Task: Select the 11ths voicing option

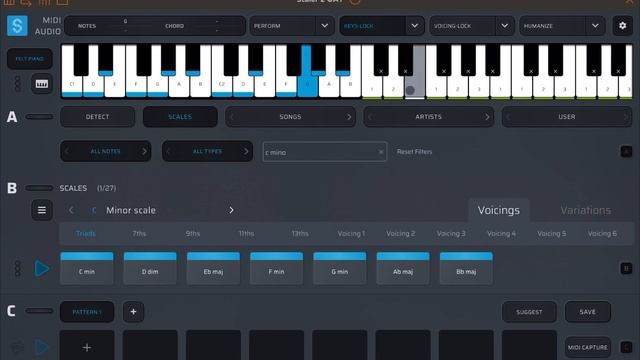Action: [247, 233]
